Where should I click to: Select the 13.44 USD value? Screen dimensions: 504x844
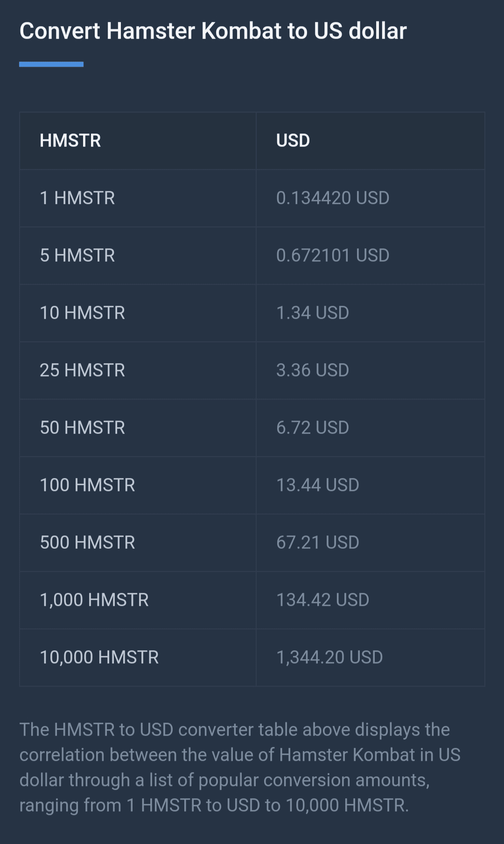click(318, 485)
